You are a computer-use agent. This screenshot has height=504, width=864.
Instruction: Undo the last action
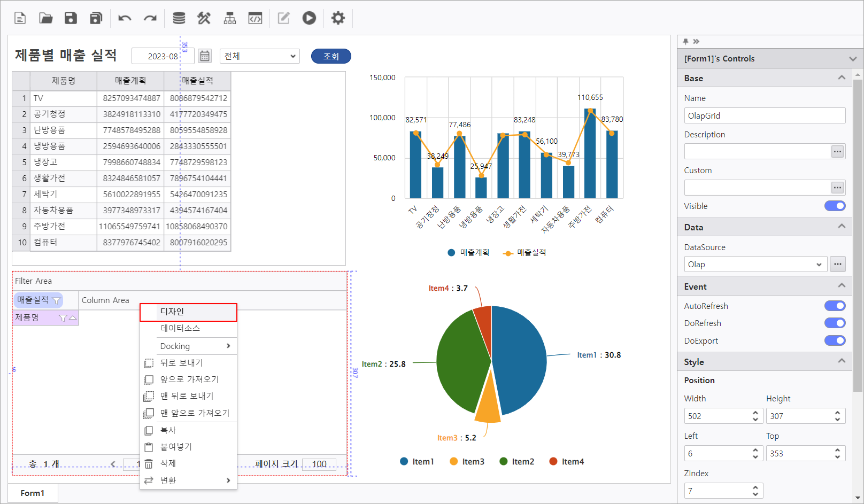tap(125, 18)
